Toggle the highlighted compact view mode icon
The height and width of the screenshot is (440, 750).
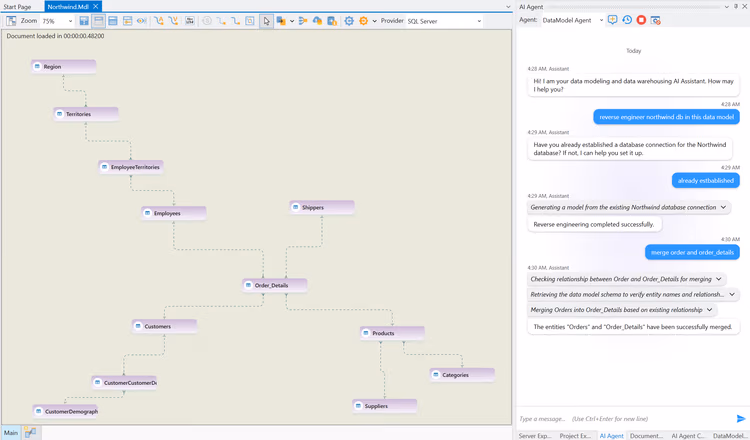pos(99,21)
